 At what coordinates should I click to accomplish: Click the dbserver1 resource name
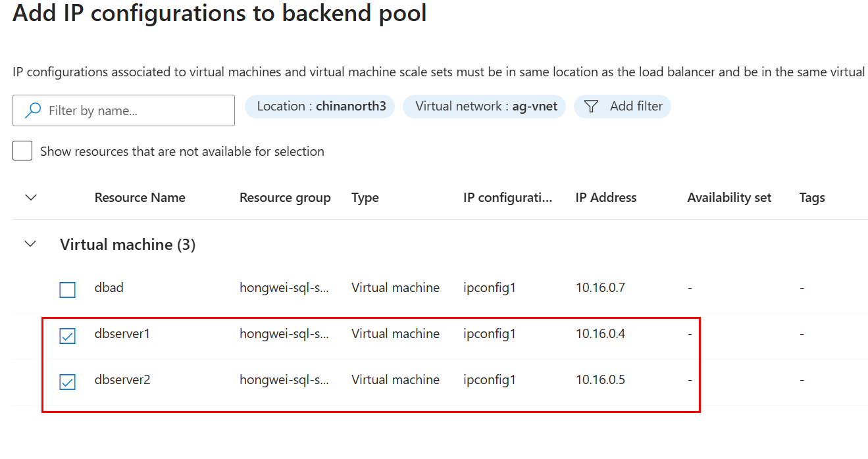(x=122, y=333)
